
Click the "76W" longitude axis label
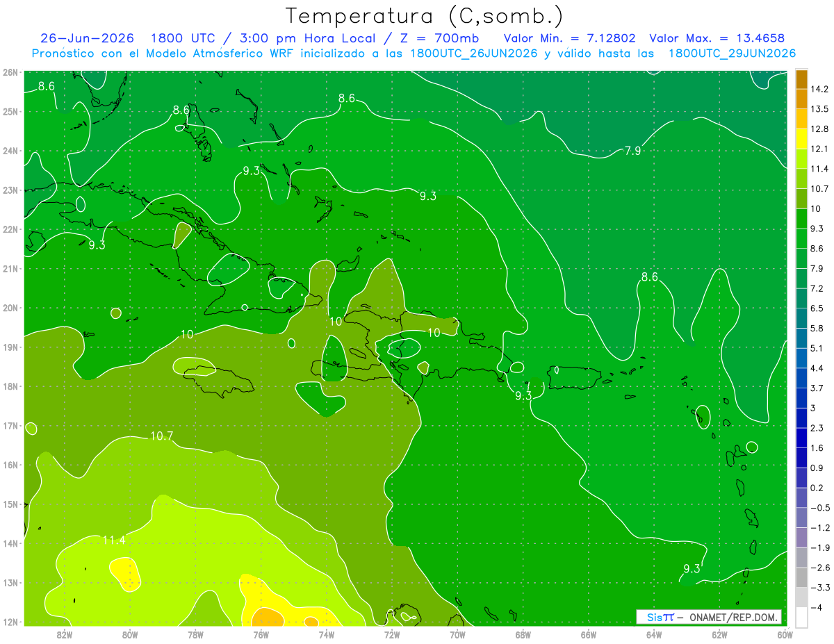(261, 634)
